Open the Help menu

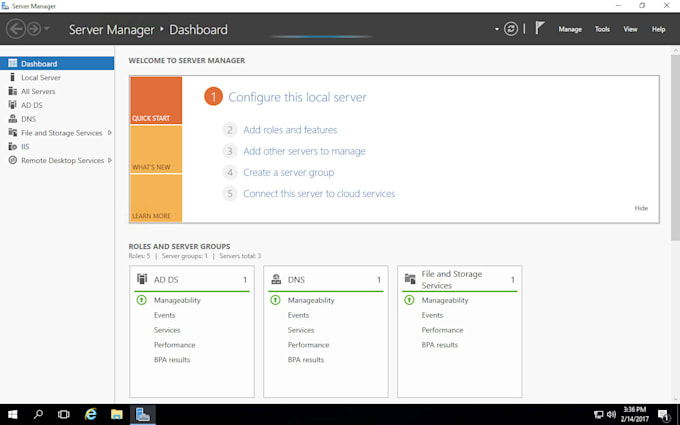click(x=658, y=29)
